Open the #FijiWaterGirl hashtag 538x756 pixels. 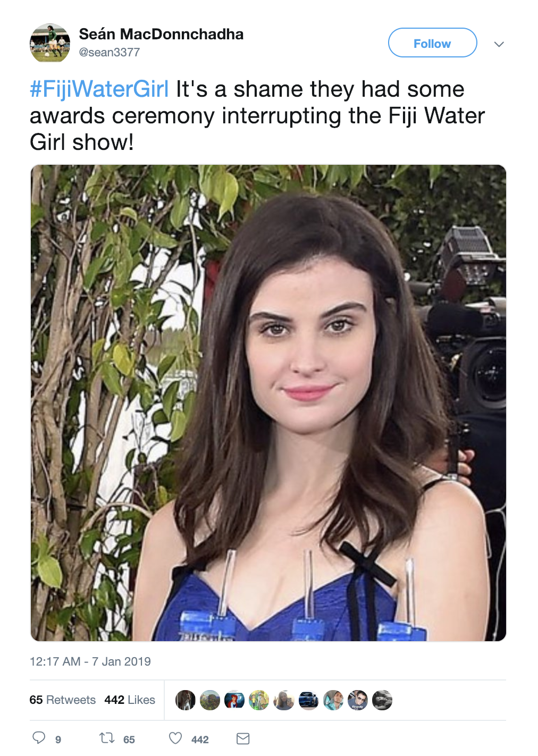99,89
